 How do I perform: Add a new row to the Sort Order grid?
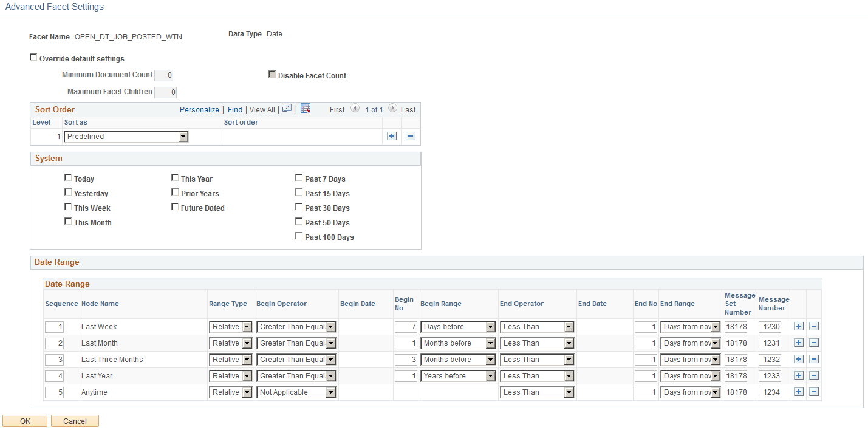[x=391, y=136]
